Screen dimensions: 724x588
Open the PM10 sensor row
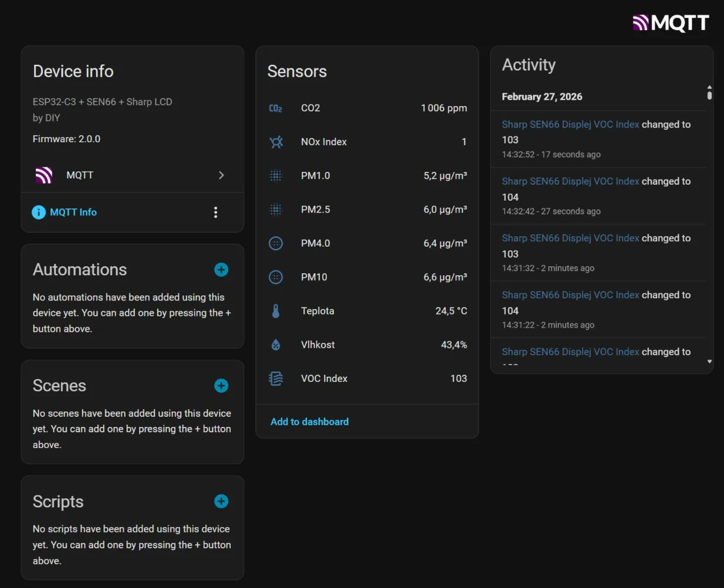tap(366, 277)
